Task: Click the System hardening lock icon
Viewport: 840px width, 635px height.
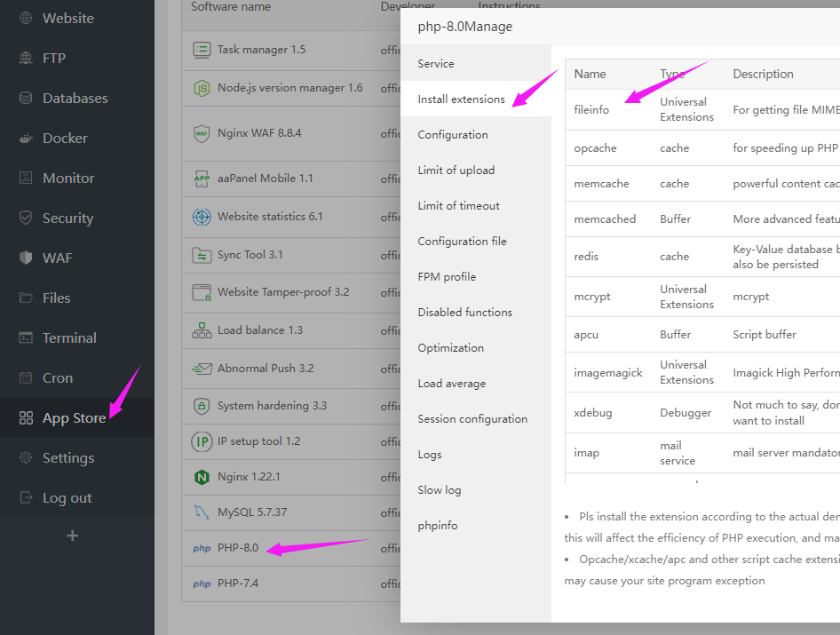Action: pos(202,406)
